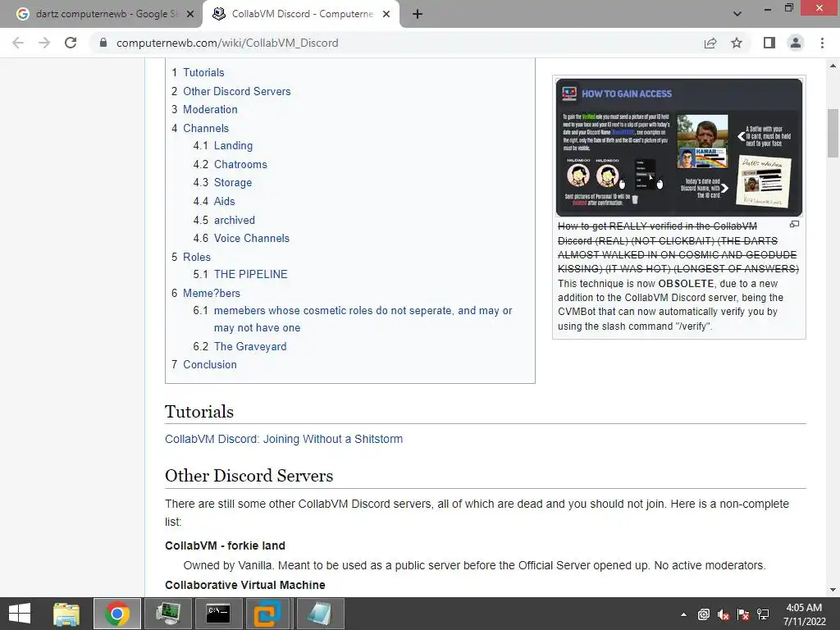The image size is (840, 630).
Task: Jump to Tutorials in contents
Action: pyautogui.click(x=203, y=72)
